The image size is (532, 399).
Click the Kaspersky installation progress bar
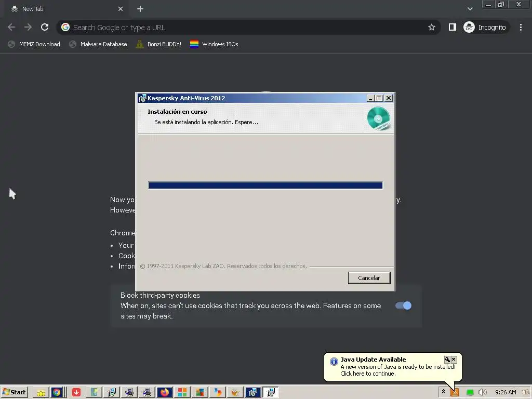point(265,185)
